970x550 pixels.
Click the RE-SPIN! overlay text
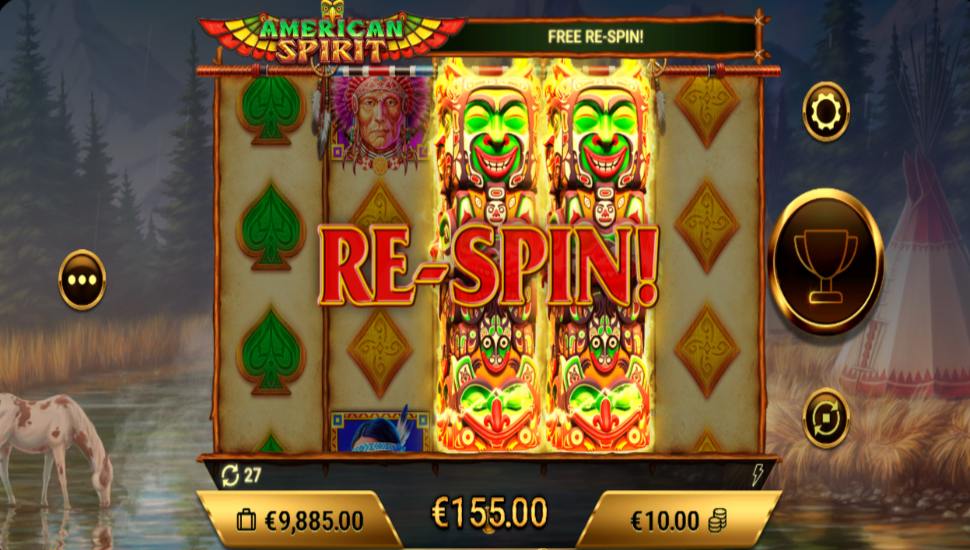pos(487,266)
